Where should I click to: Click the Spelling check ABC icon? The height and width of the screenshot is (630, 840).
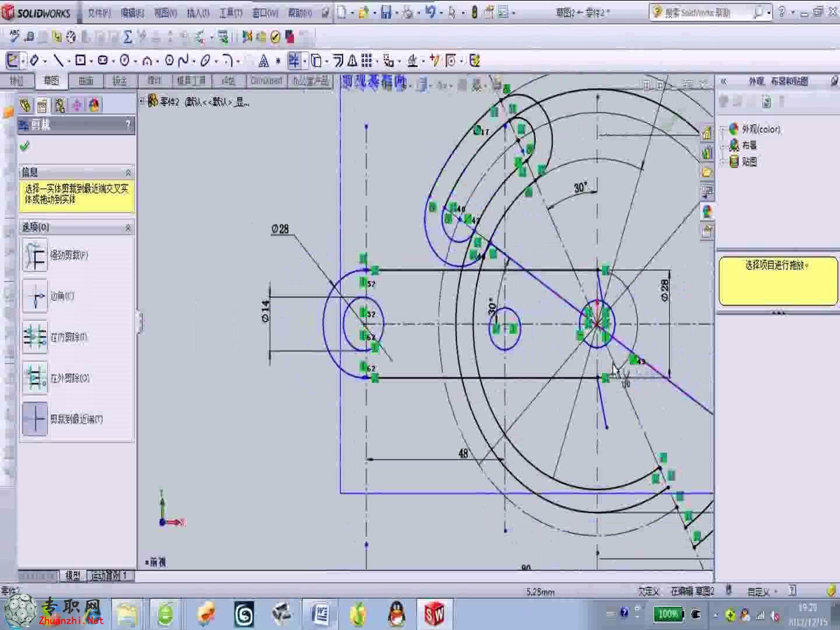pyautogui.click(x=13, y=36)
